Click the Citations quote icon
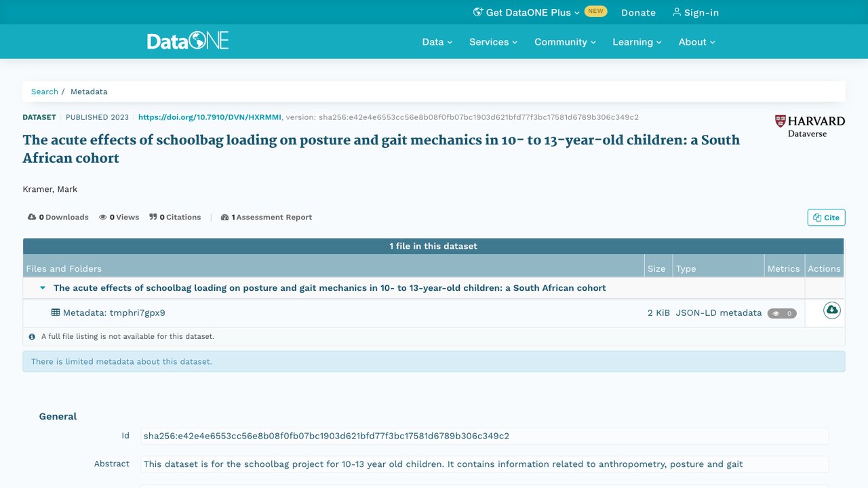The height and width of the screenshot is (488, 868). (153, 217)
